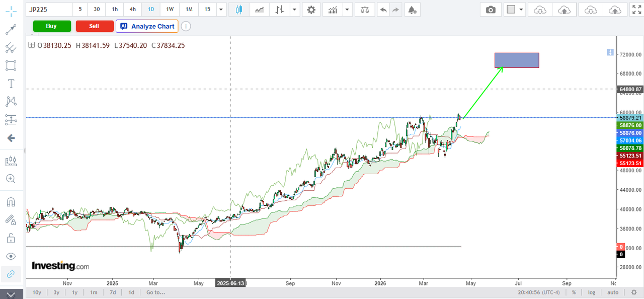Open the measure tool with ruler icon
This screenshot has width=644, height=299.
pos(11,161)
